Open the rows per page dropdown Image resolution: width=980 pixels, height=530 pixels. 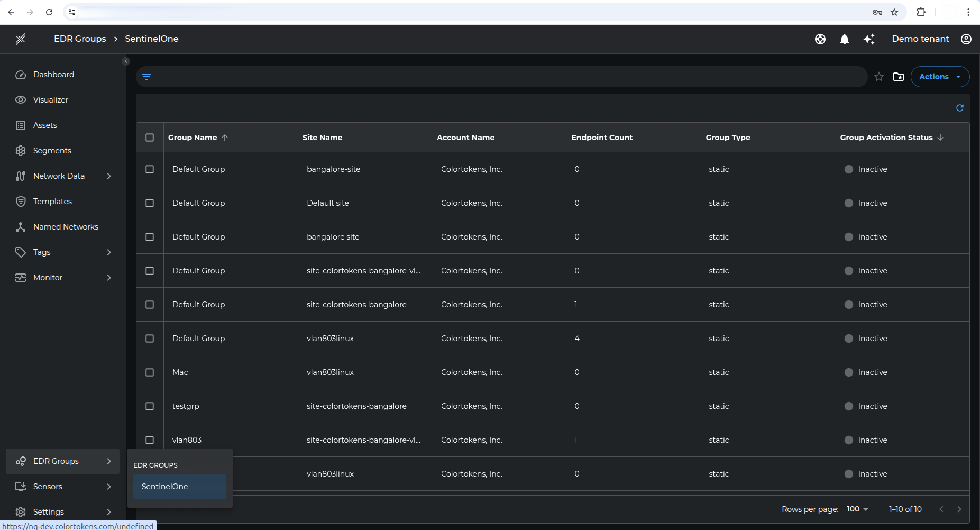857,509
